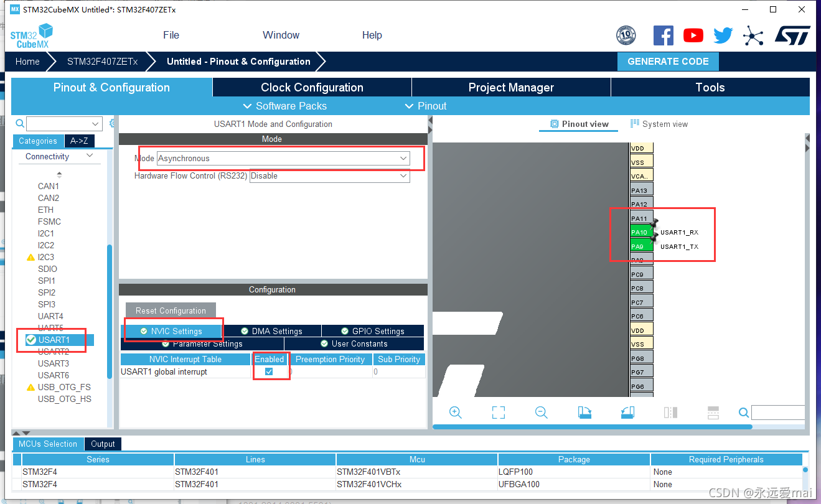Open the Help menu
This screenshot has height=504, width=821.
(372, 35)
